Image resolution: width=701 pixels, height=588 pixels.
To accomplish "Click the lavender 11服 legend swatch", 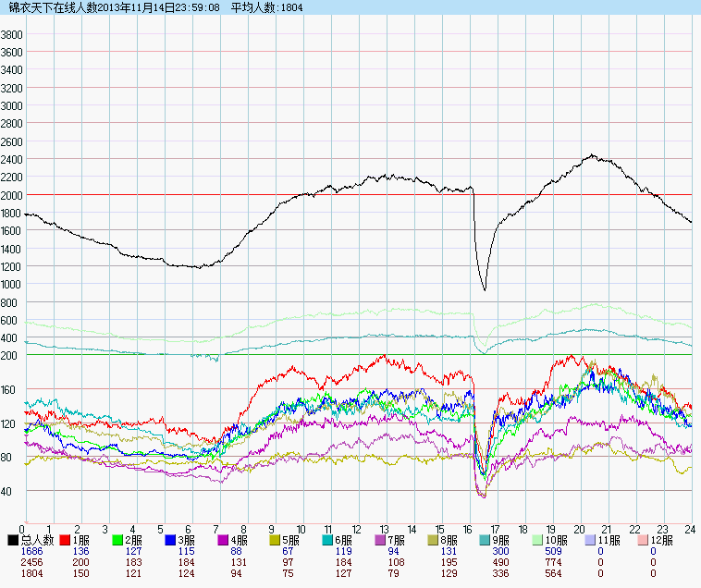I will point(592,539).
